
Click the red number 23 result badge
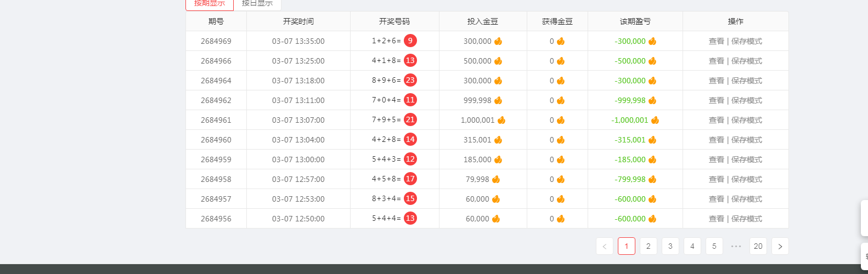click(x=410, y=81)
